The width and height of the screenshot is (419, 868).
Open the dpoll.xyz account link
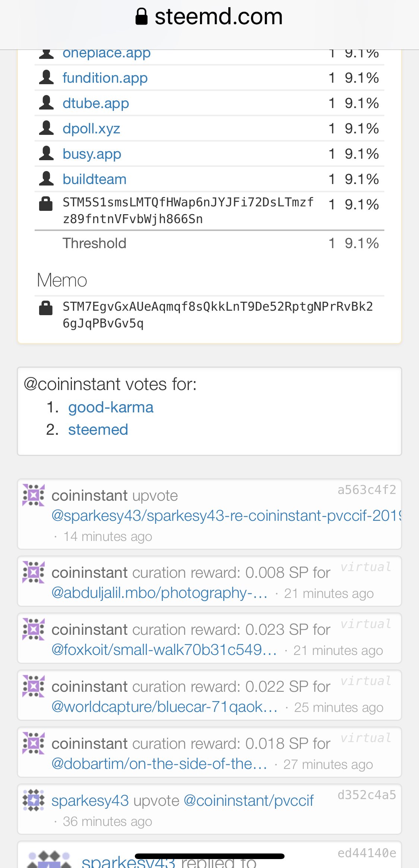(x=91, y=129)
